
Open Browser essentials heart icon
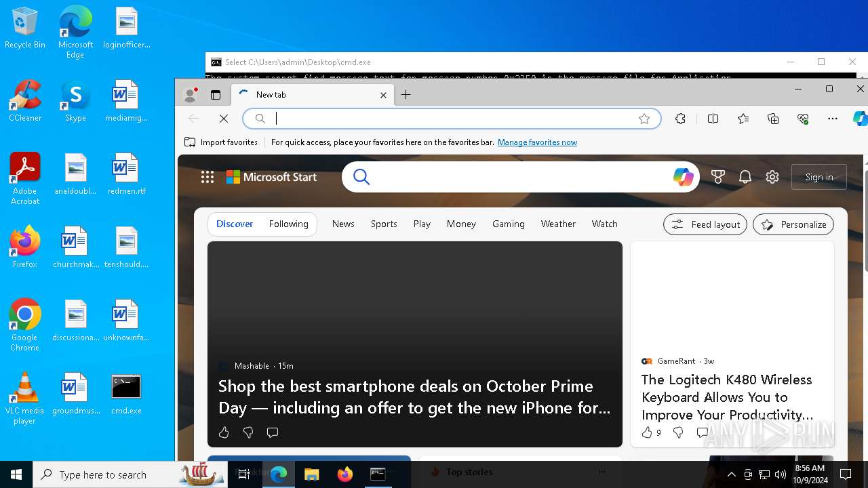[x=803, y=119]
